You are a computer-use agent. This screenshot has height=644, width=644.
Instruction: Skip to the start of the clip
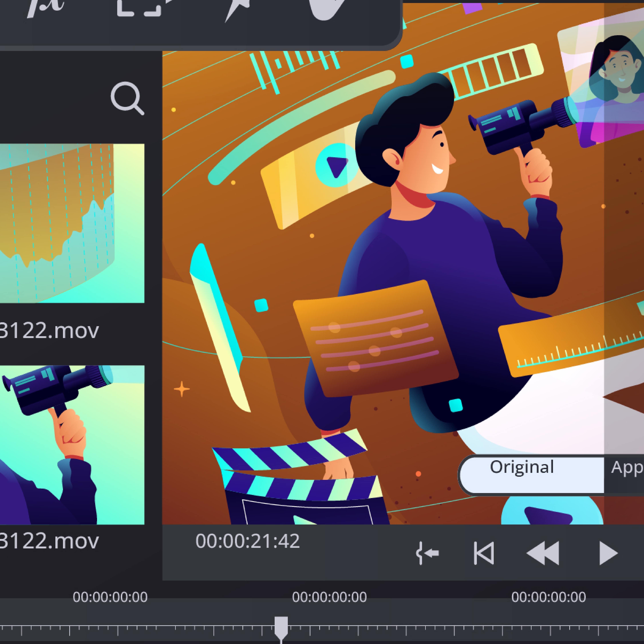click(x=484, y=553)
